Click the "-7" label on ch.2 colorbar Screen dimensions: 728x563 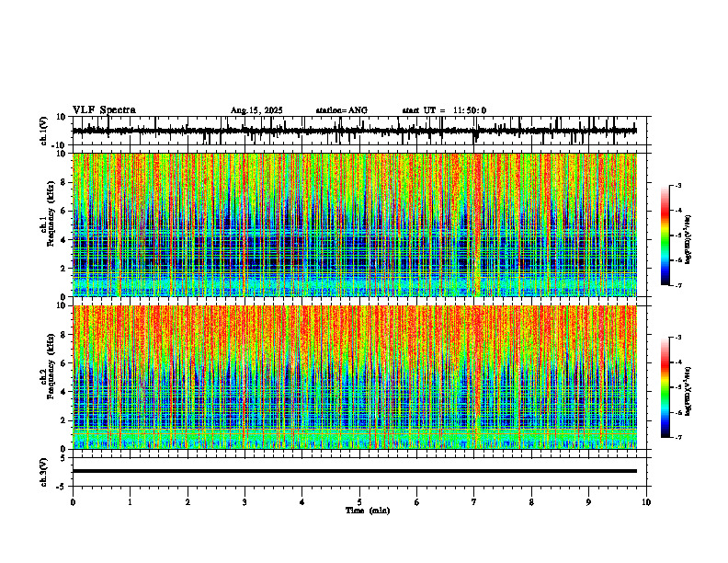[678, 438]
